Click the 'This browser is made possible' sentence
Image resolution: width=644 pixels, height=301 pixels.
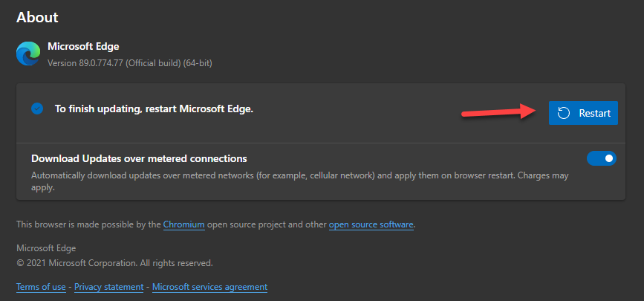216,224
